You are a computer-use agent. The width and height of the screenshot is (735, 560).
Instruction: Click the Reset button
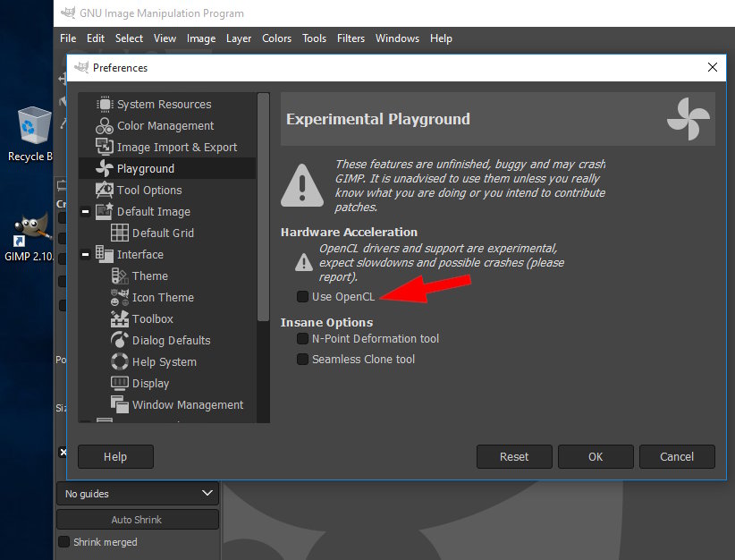514,457
